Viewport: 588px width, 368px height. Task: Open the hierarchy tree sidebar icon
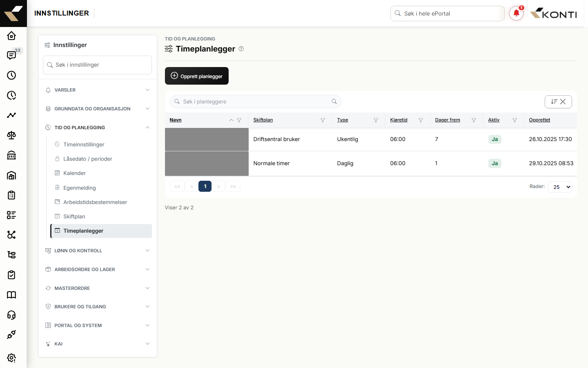click(x=11, y=255)
